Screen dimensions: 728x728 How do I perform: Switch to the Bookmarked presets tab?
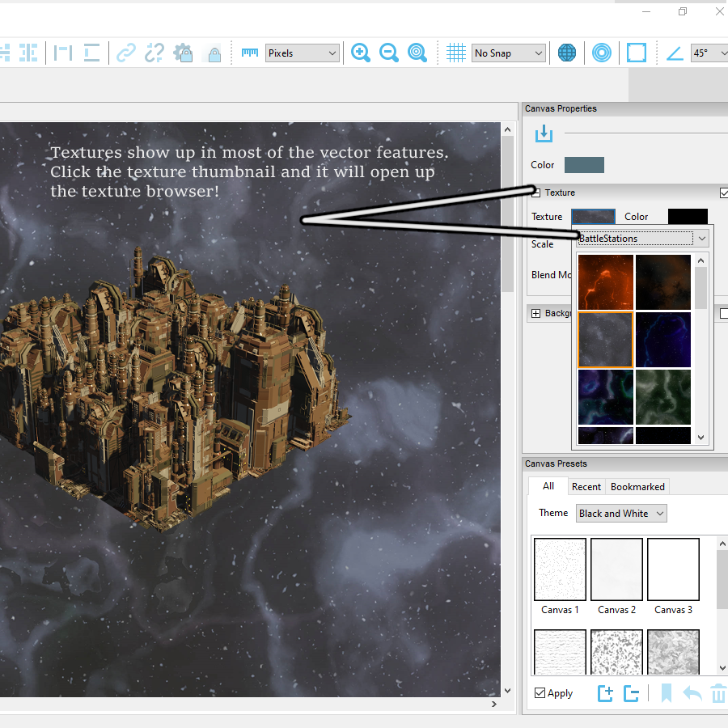[x=637, y=487]
